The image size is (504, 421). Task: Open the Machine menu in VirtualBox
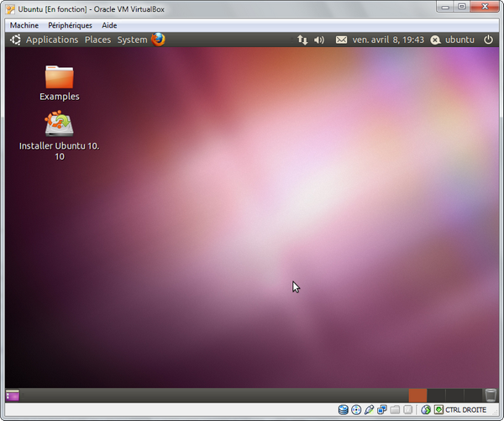(x=24, y=25)
